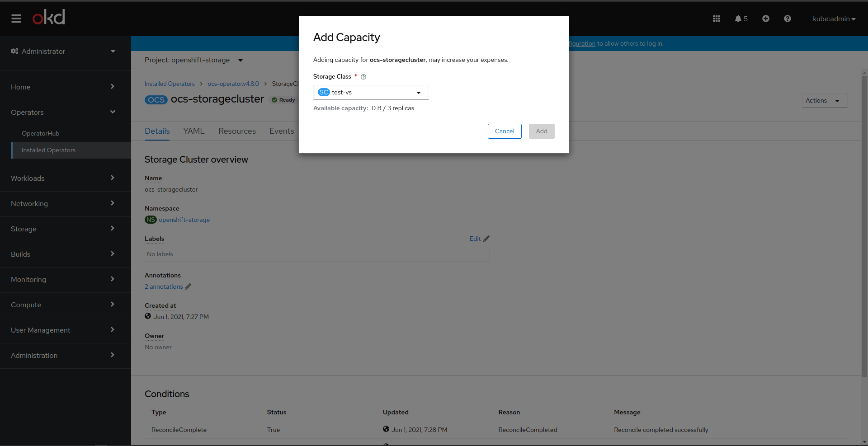
Task: Expand the Monitoring nav section
Action: (x=66, y=279)
